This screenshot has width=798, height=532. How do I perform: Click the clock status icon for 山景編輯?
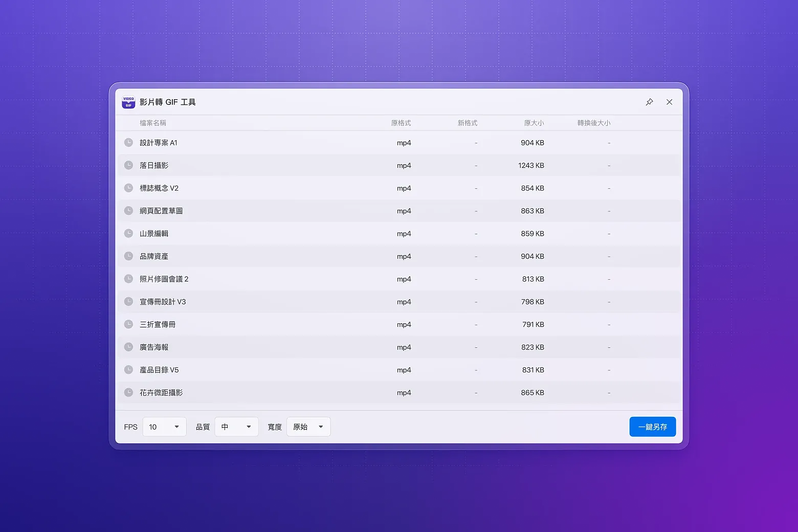point(129,233)
